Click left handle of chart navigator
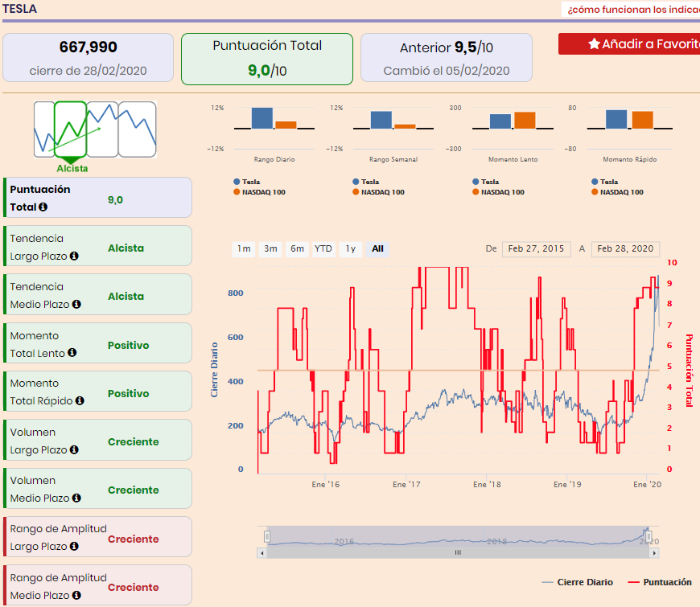The height and width of the screenshot is (607, 700). (267, 536)
